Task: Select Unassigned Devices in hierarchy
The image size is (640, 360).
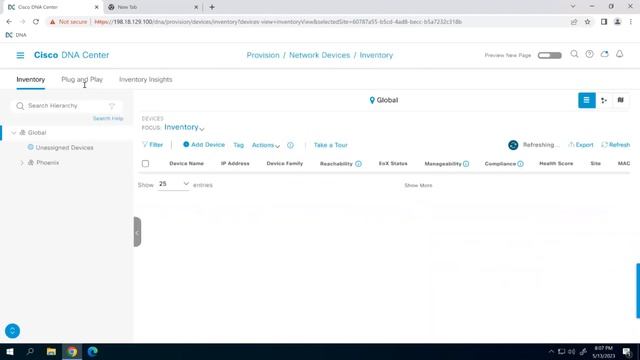Action: coord(64,148)
